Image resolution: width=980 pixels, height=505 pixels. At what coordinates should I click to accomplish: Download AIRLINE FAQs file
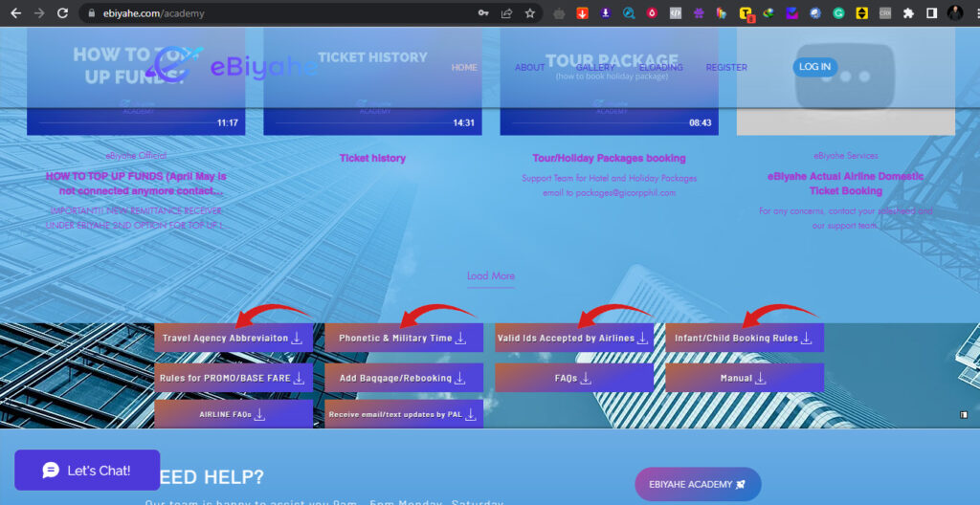pos(234,414)
